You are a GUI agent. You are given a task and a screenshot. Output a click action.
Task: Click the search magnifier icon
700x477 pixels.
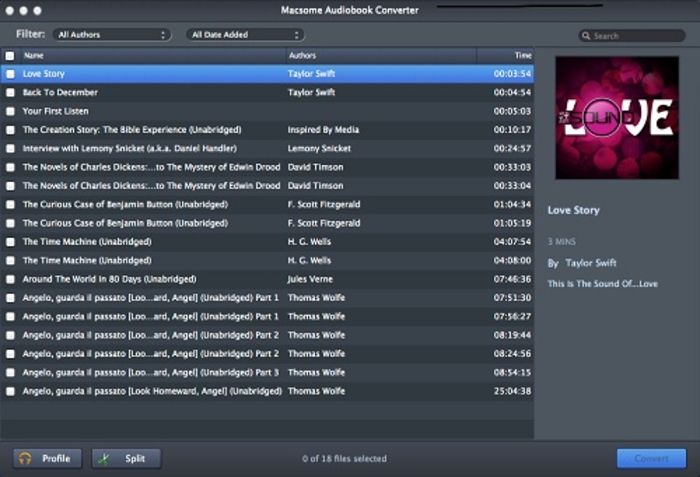(x=586, y=36)
